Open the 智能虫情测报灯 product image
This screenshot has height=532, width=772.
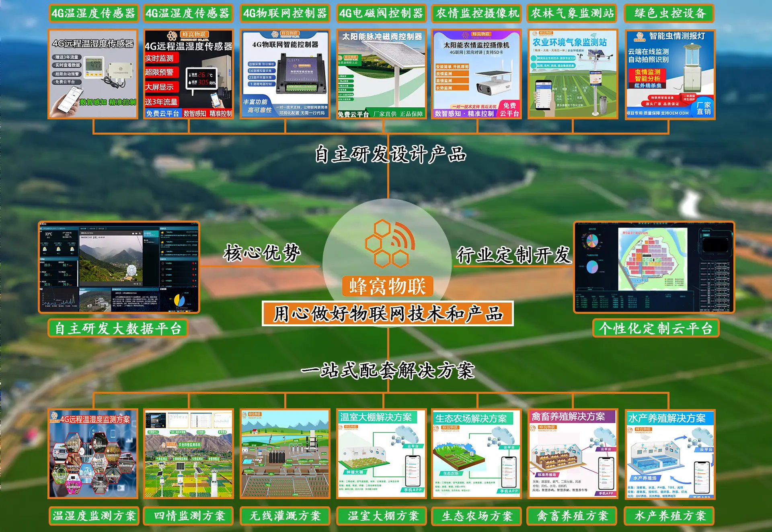[670, 74]
